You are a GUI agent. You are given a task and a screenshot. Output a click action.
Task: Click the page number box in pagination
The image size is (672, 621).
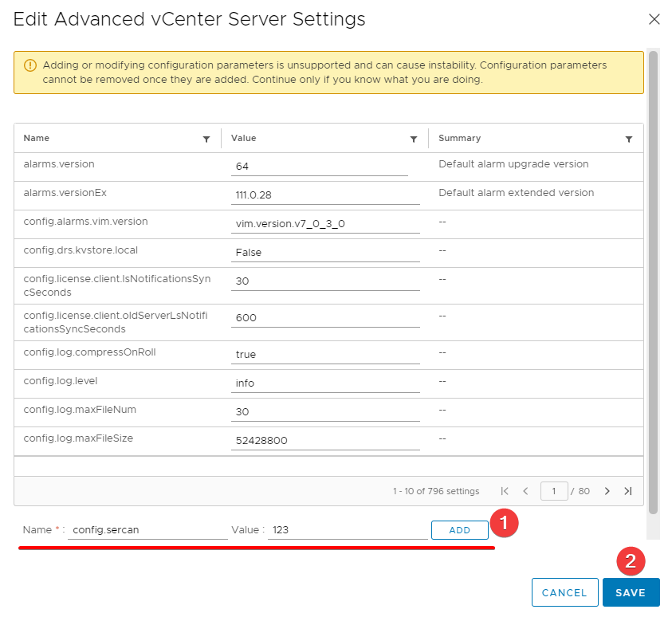point(554,491)
